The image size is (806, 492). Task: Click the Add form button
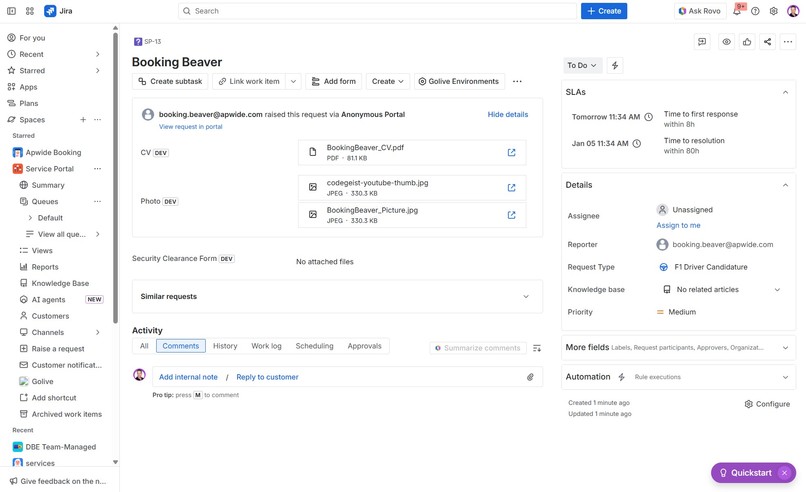point(334,81)
